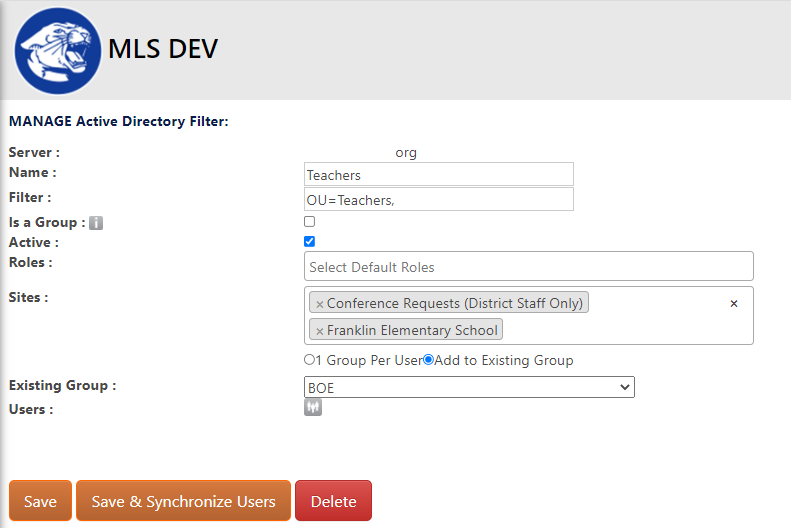Choose the Add to Existing Group radio
791x528 pixels.
[428, 360]
